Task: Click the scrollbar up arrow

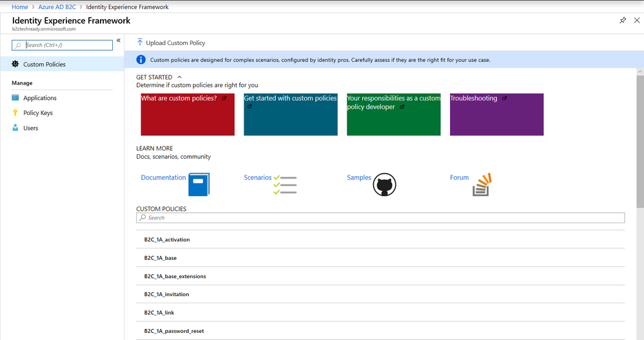Action: [640, 72]
